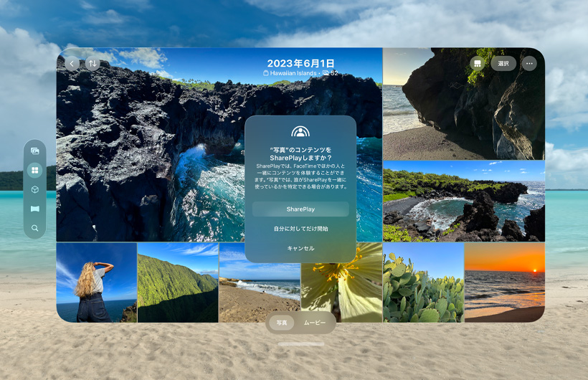Choose 自分に対してだけ開始 option
Screen dimensions: 588x380
coord(300,229)
